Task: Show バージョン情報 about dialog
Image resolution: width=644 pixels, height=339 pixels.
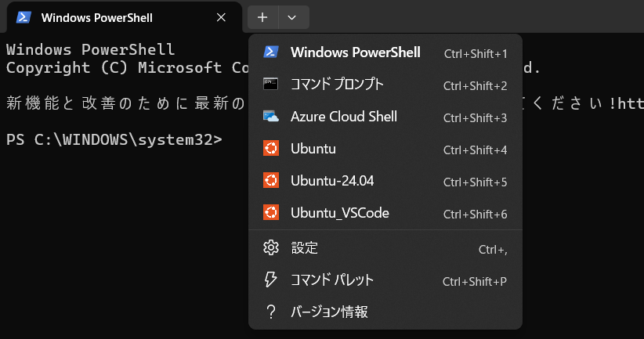Action: 329,312
